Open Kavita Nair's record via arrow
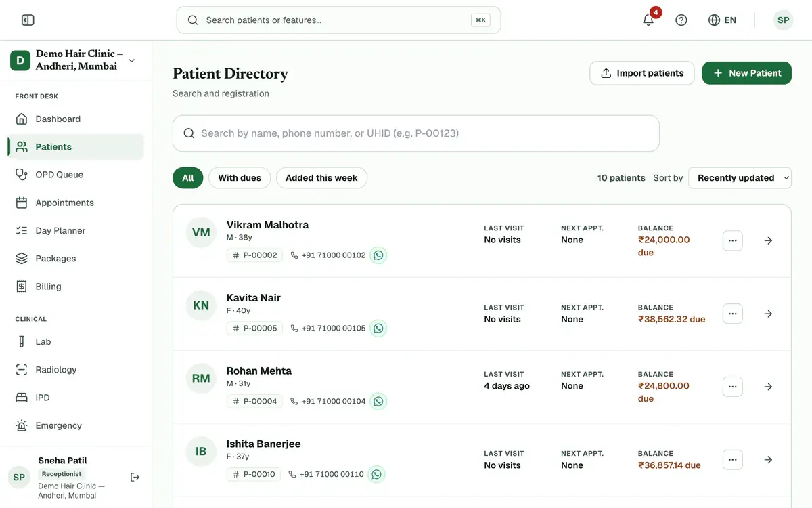The height and width of the screenshot is (508, 812). (768, 314)
